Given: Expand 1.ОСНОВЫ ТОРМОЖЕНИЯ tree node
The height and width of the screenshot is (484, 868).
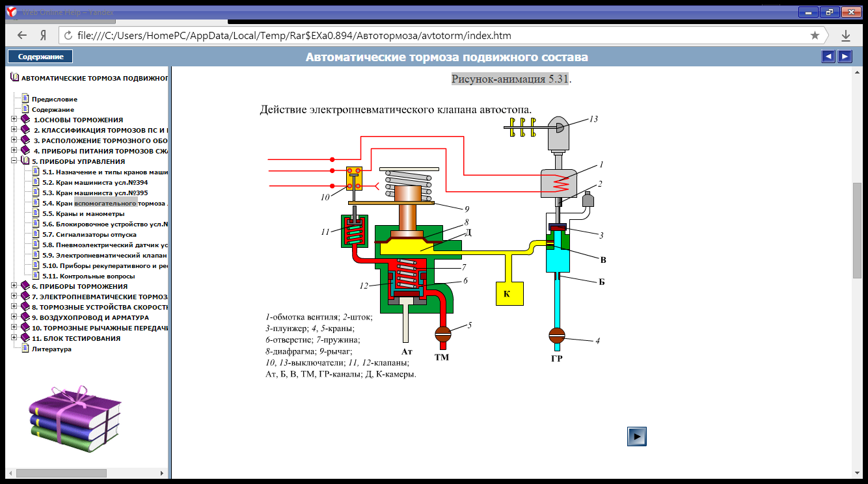Looking at the screenshot, I should tap(14, 120).
